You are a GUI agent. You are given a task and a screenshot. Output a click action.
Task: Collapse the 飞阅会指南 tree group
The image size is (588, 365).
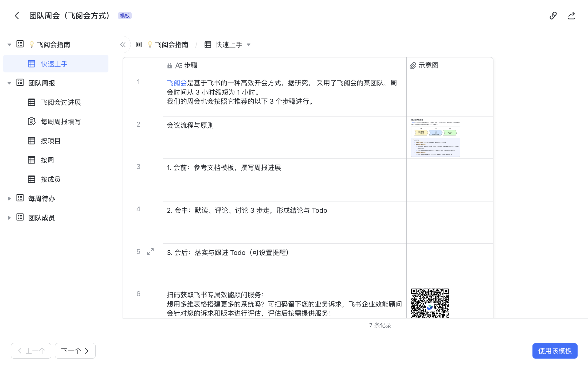[x=9, y=45]
